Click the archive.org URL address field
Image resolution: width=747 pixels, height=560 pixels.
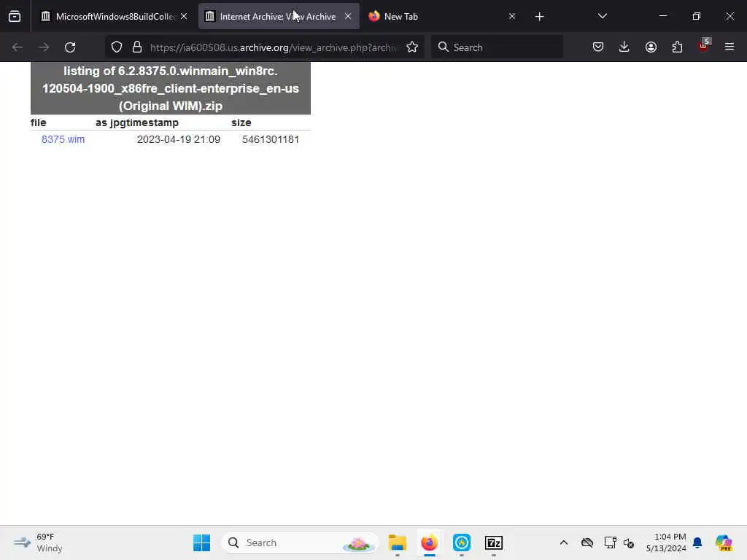tap(274, 47)
